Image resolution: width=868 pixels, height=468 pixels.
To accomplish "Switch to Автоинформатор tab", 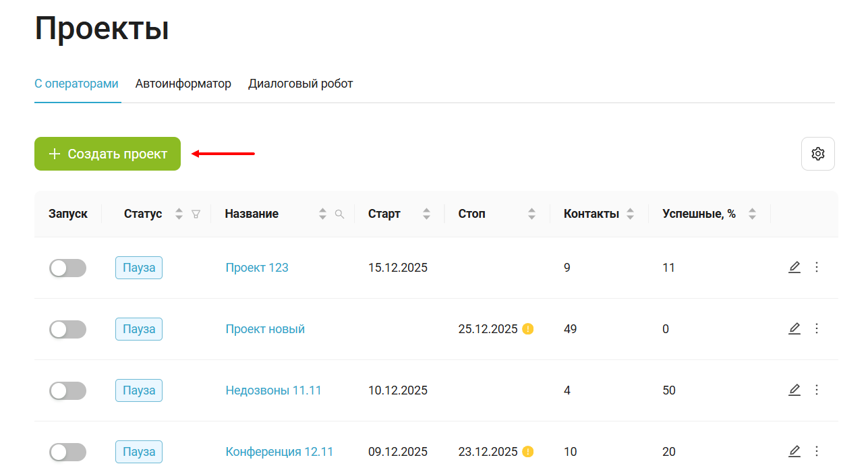I will [x=183, y=84].
